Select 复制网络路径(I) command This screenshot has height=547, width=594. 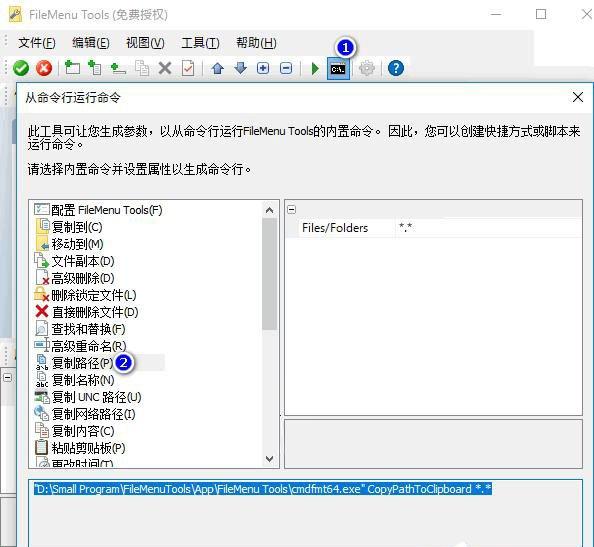(85, 414)
